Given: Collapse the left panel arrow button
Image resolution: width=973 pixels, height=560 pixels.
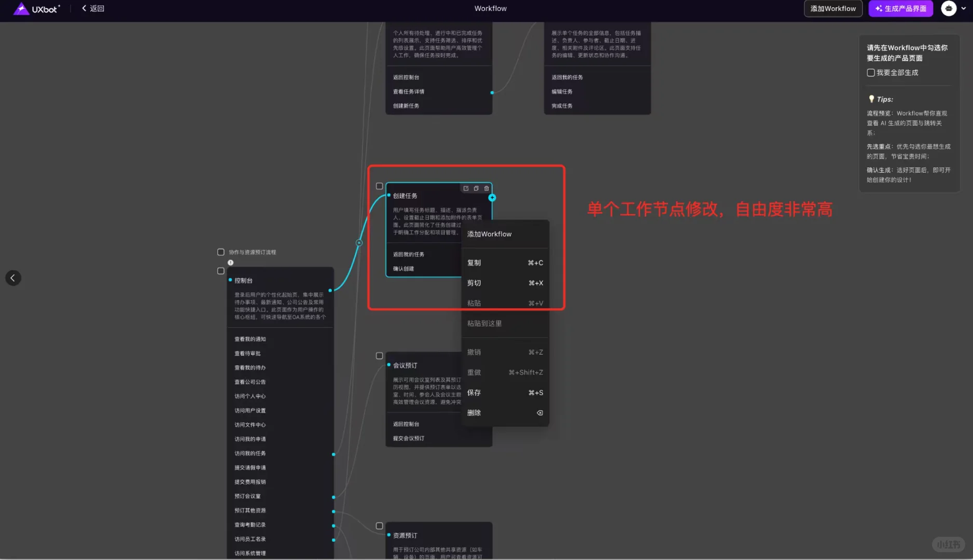Looking at the screenshot, I should [x=13, y=278].
